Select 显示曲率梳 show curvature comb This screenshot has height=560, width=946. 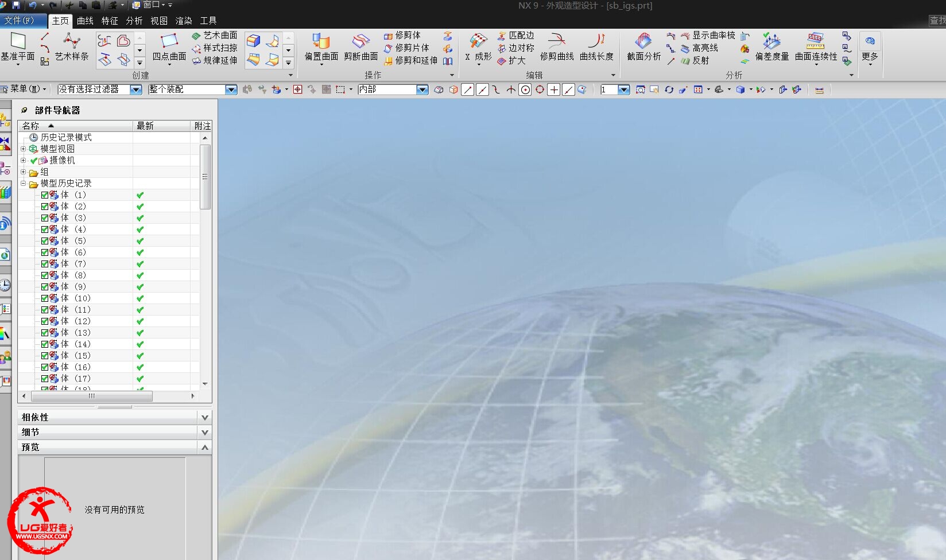tap(708, 36)
